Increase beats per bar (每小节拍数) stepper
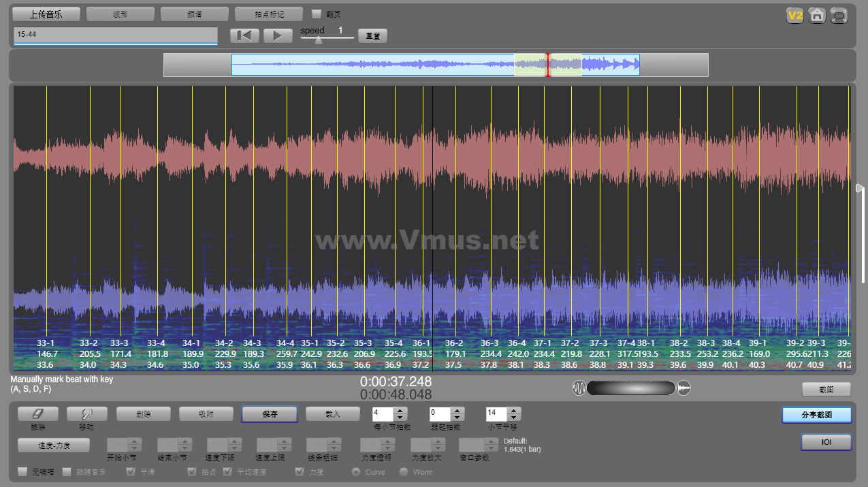 click(x=400, y=410)
